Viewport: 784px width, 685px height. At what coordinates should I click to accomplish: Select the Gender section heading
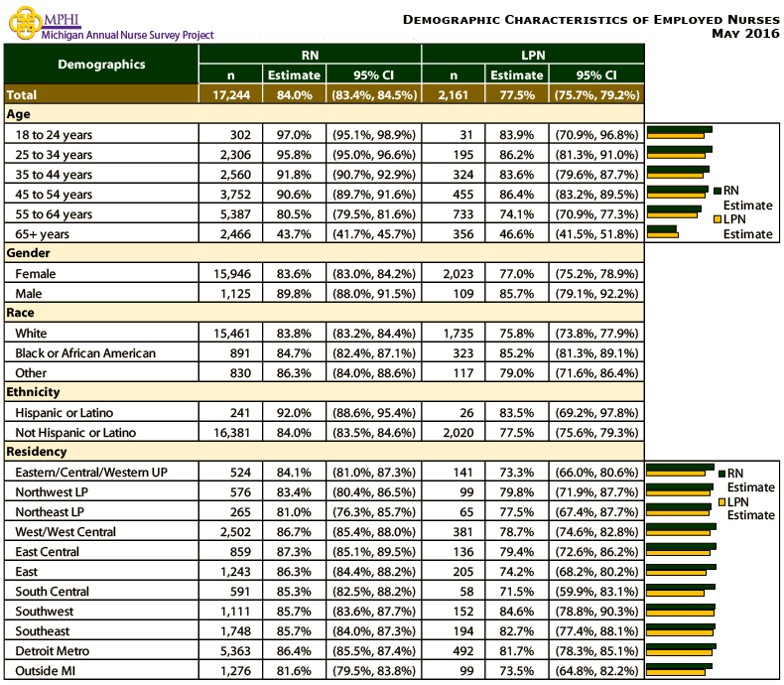pos(28,253)
